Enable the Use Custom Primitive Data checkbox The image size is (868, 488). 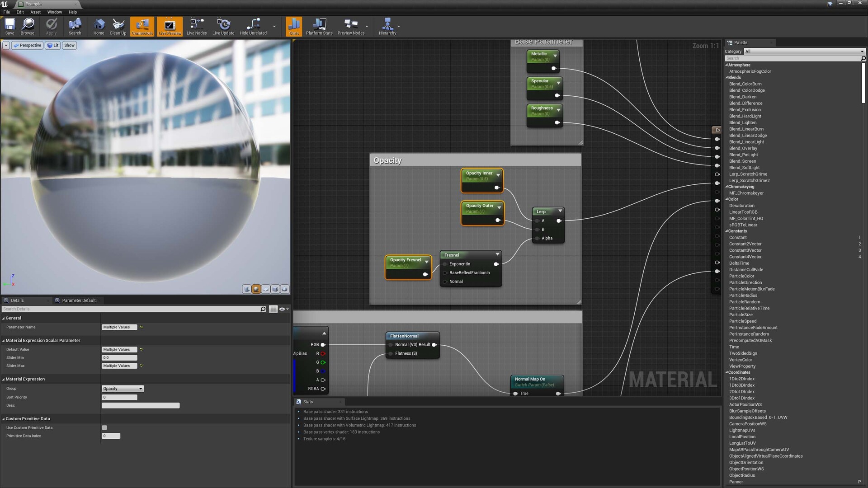(104, 427)
